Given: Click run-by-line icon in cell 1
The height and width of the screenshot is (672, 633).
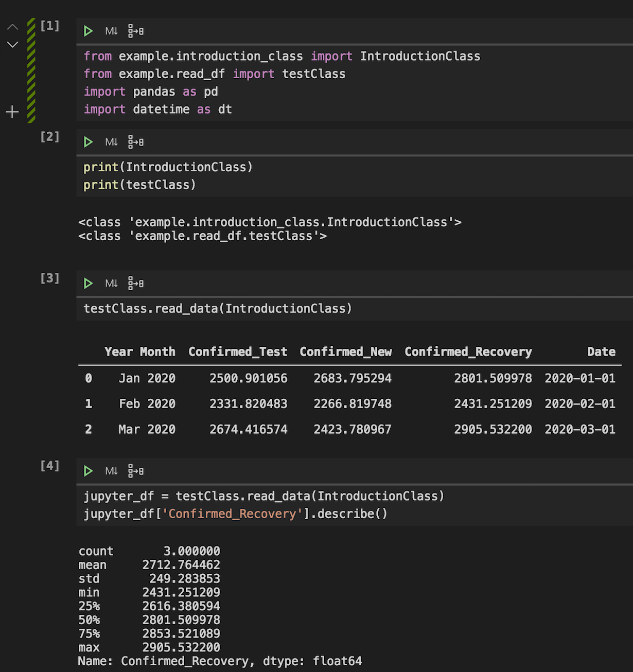Looking at the screenshot, I should point(136,31).
